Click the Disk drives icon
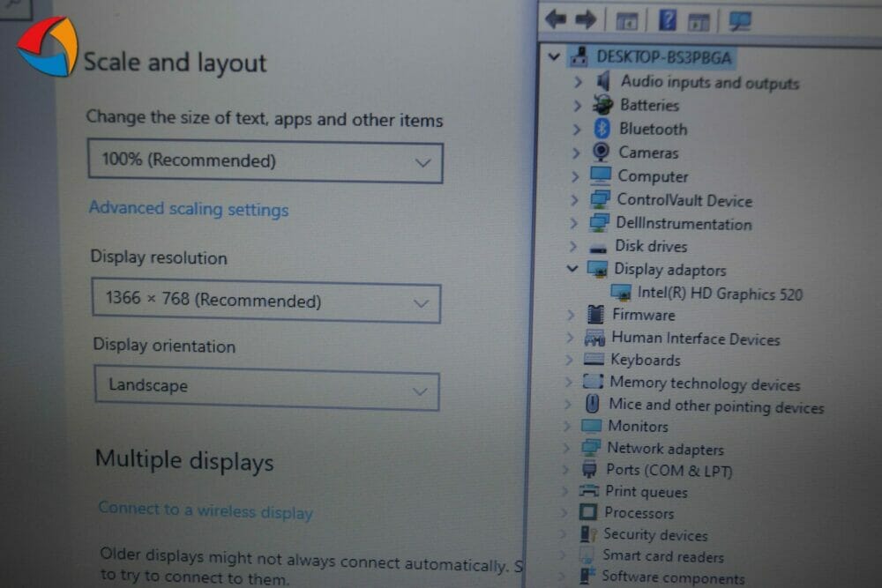882x588 pixels. coord(597,247)
